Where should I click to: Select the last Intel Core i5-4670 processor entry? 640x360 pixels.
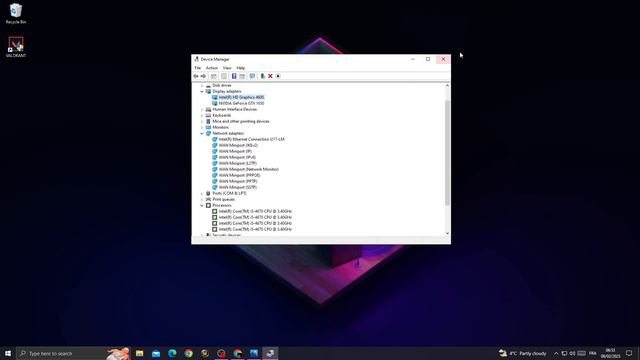(x=255, y=229)
